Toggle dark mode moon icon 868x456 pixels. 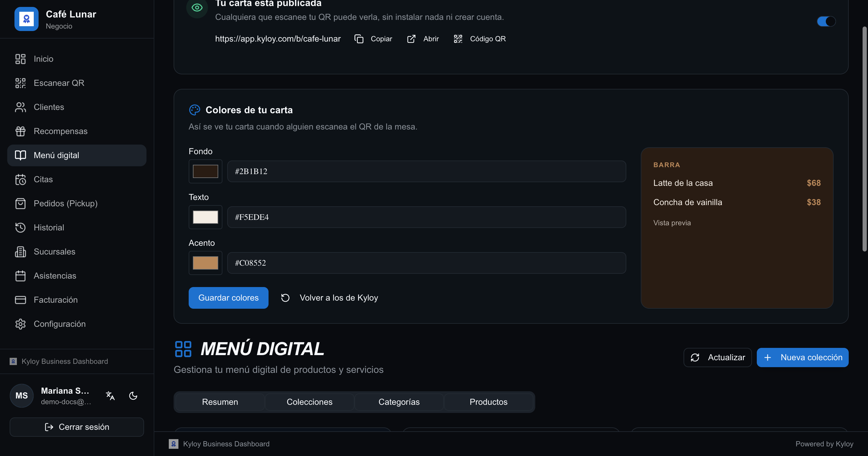(133, 396)
